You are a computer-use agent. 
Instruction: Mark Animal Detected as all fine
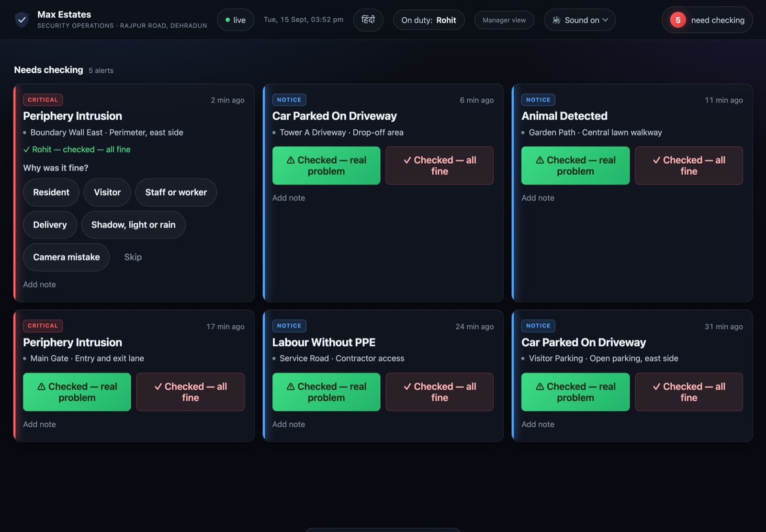(x=689, y=166)
